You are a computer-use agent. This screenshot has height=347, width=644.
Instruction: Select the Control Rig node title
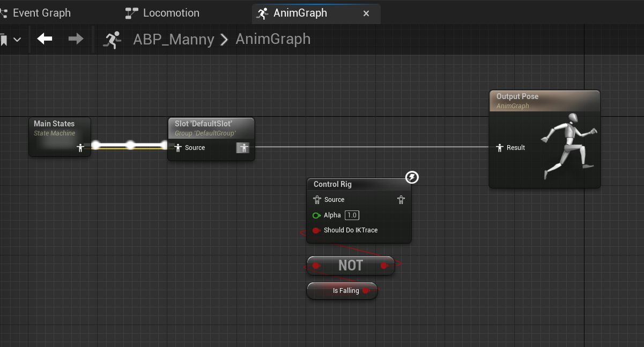tap(332, 184)
